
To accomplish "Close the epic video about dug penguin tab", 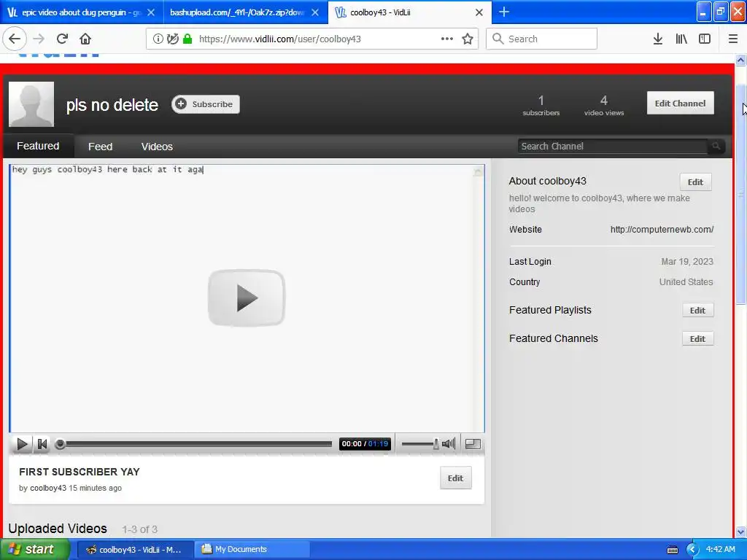I will [x=151, y=12].
